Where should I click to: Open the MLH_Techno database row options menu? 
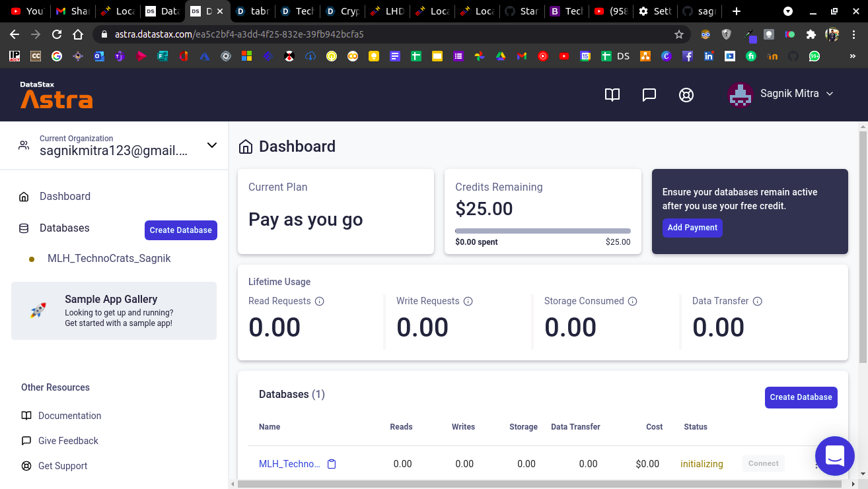tap(817, 464)
